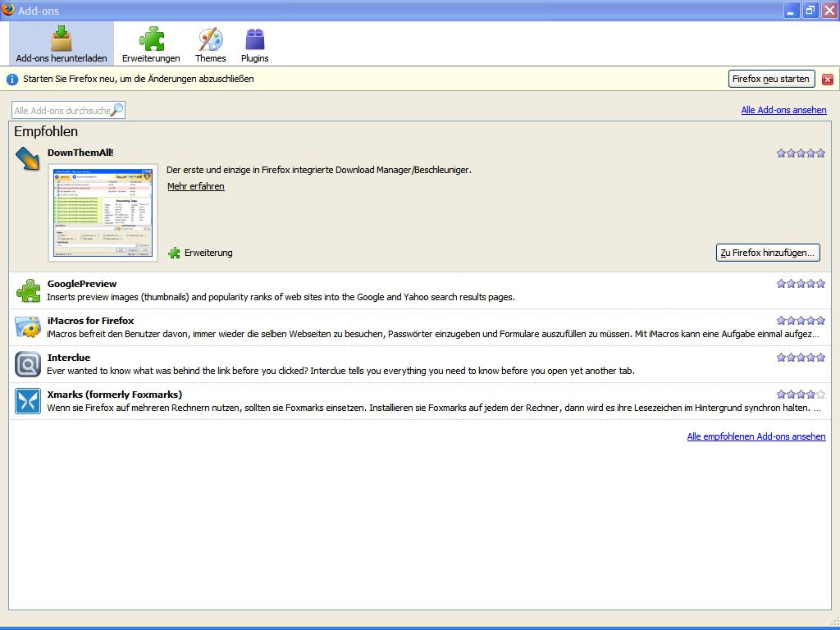Screen dimensions: 840x630
Task: Click Zu Firefox hinzufügen button
Action: [768, 253]
